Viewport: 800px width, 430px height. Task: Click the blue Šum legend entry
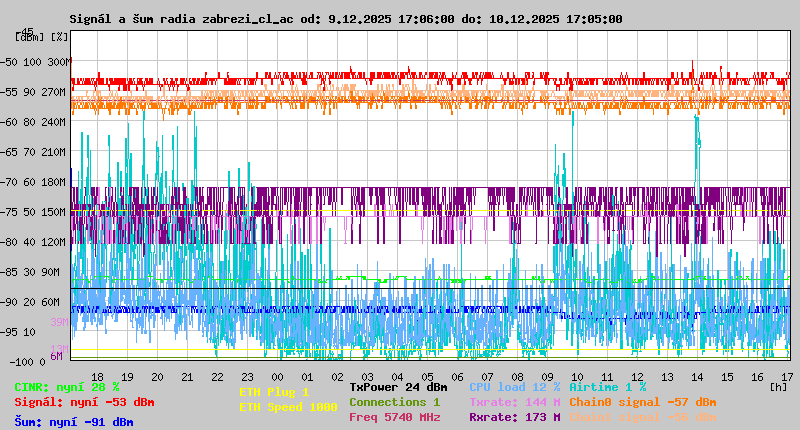(74, 422)
